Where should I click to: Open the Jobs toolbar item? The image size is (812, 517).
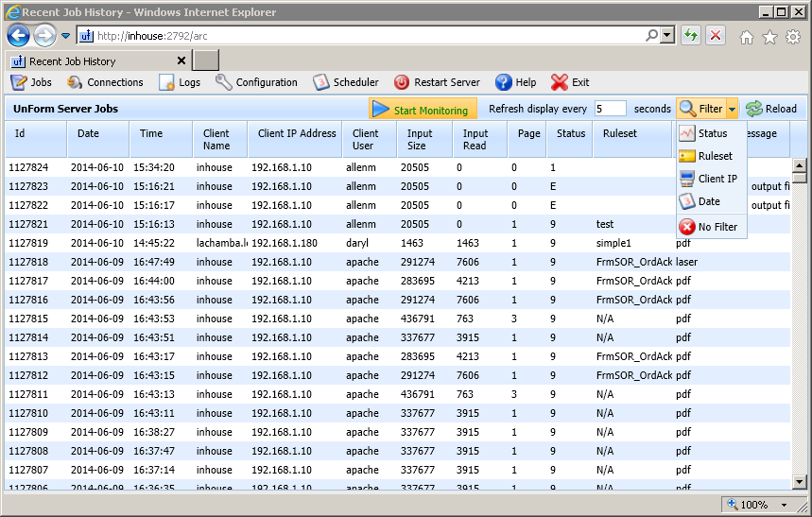(x=31, y=82)
